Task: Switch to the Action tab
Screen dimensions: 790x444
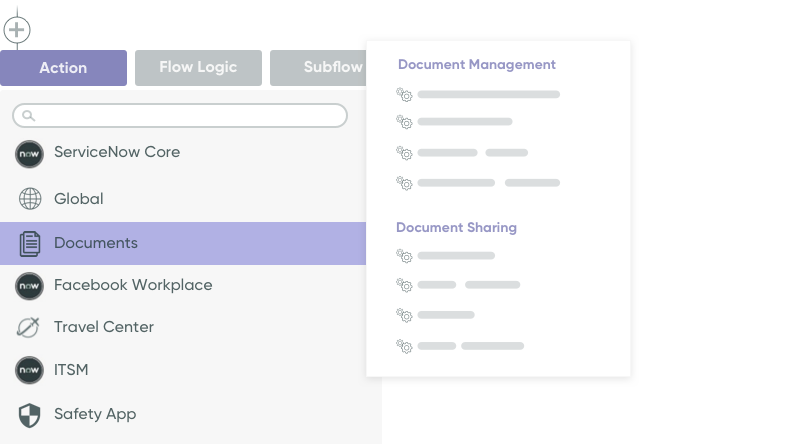Action: 63,68
